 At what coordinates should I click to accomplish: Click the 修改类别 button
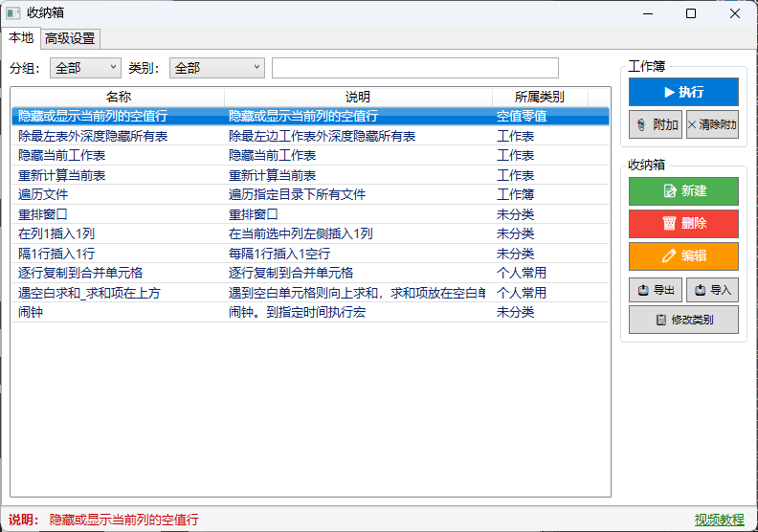683,320
